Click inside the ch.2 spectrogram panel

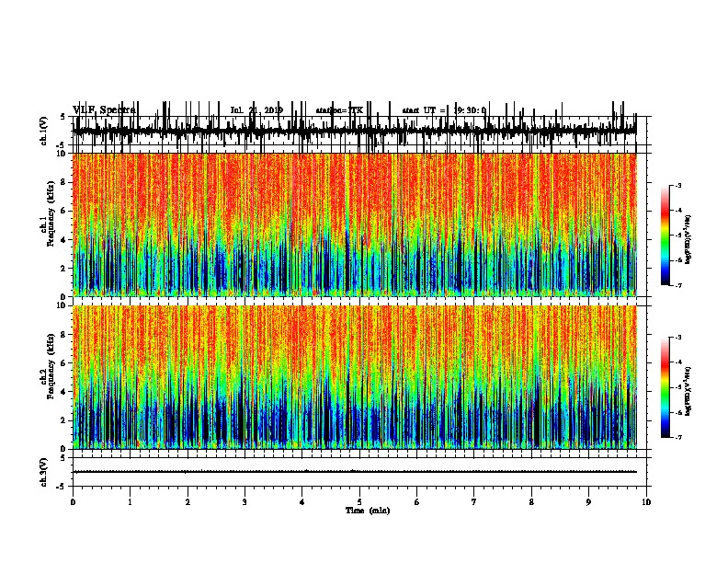[x=354, y=377]
